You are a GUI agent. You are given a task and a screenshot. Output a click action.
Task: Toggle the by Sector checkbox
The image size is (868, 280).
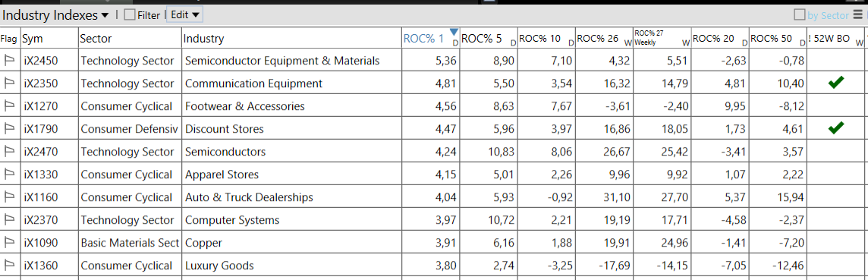[x=800, y=15]
